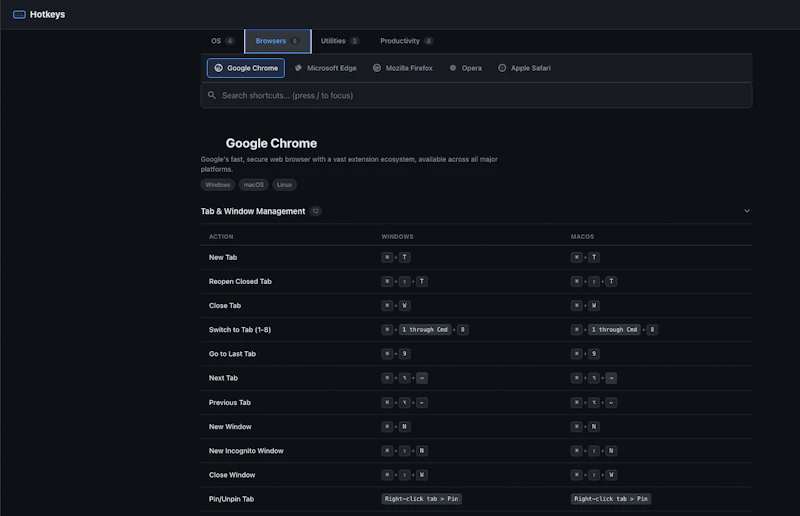The width and height of the screenshot is (800, 516).
Task: Click the count badge next to Tab & Window Management
Action: [315, 211]
